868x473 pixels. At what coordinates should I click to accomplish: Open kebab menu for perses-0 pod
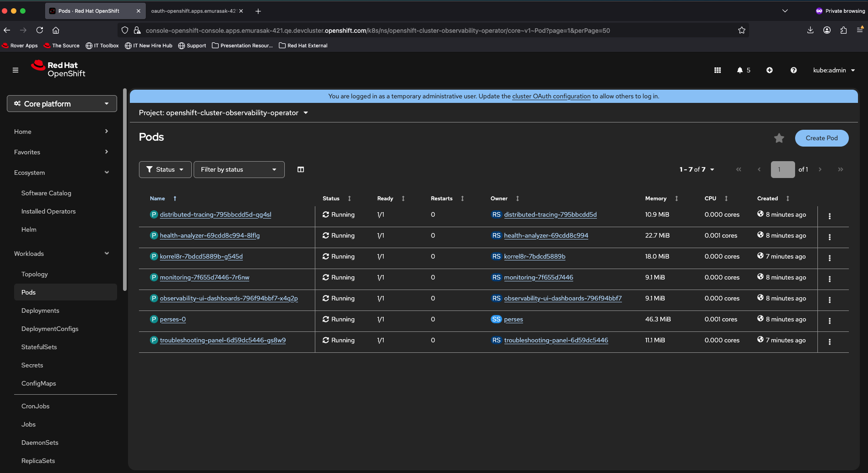point(829,321)
